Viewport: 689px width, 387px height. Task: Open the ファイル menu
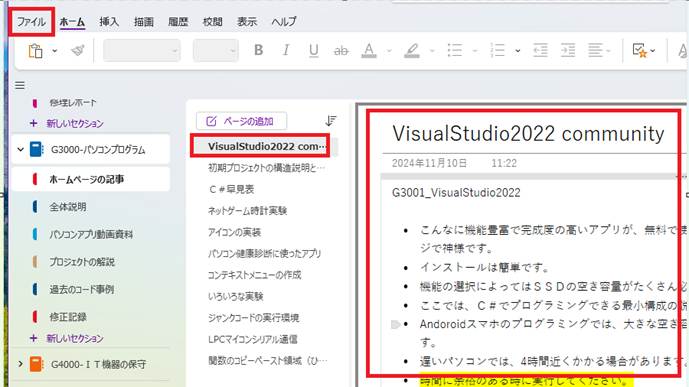(x=31, y=22)
